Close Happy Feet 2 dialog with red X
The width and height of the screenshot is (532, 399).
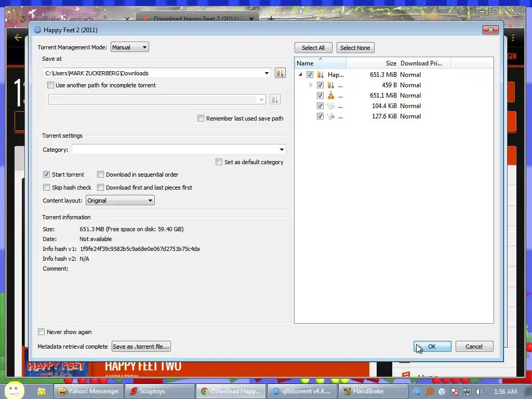490,30
